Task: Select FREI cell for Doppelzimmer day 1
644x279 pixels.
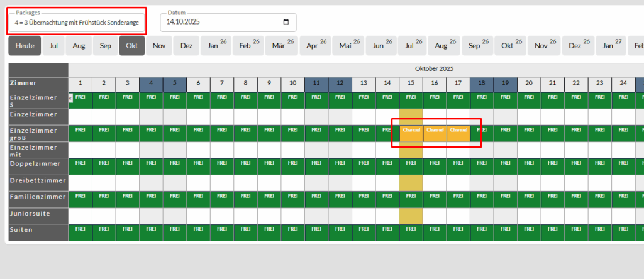Action: point(80,163)
